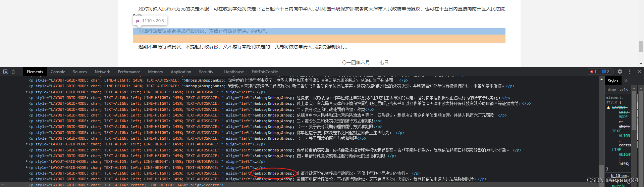Click the TEXT-ALIGN property name in Styles
644x187 pixels.
coord(621,133)
